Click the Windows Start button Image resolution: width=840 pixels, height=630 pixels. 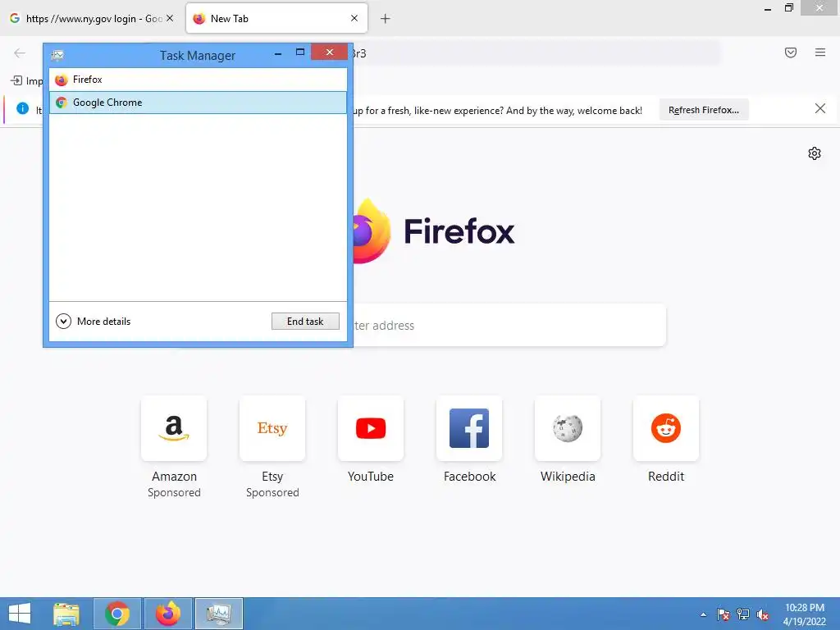[x=20, y=614]
